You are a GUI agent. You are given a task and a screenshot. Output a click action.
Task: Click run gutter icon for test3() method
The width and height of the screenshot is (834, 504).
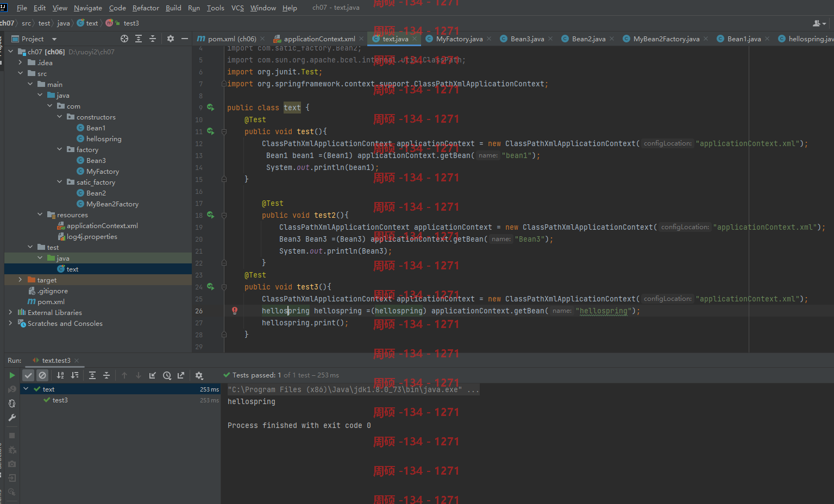coord(210,287)
